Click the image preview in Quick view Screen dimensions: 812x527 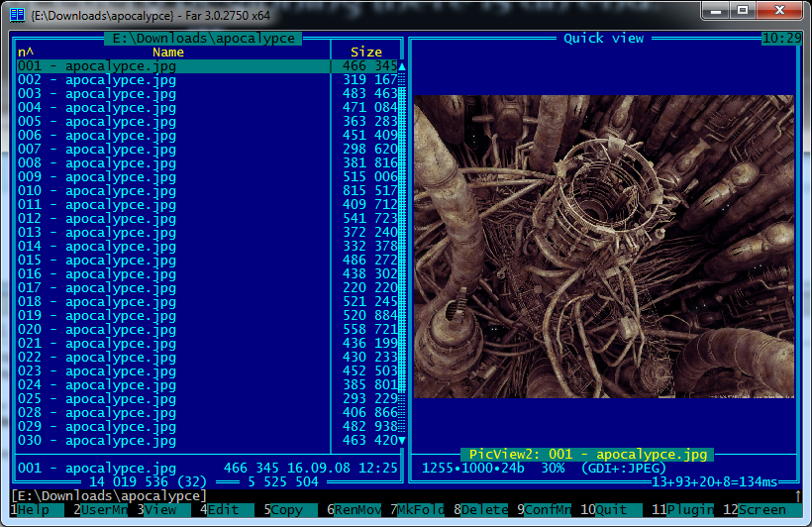pos(603,247)
